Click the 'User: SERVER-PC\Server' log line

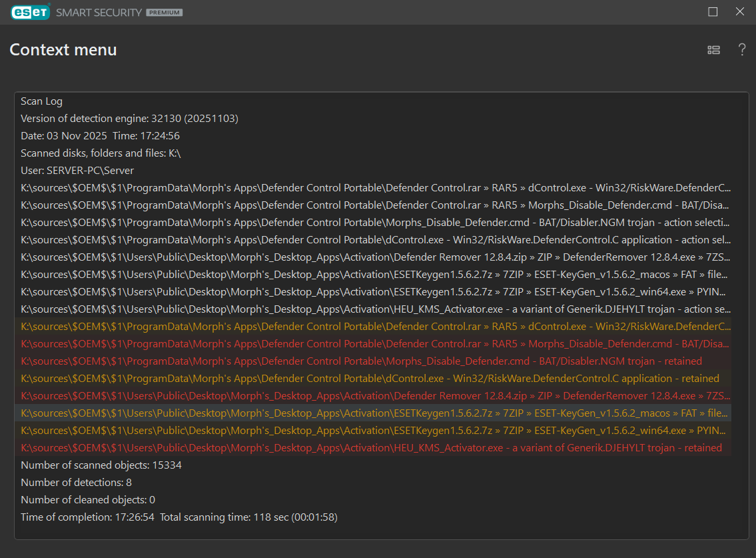(77, 171)
